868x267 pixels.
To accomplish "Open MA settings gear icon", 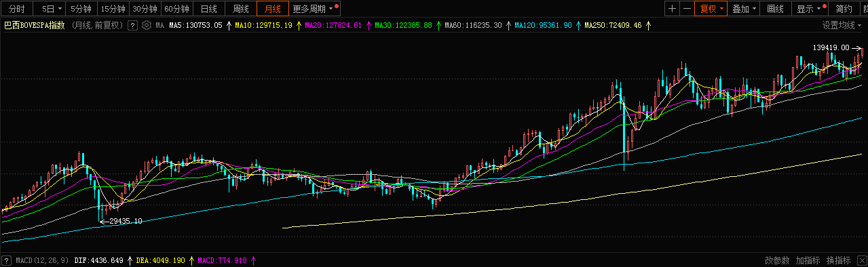I will 146,26.
